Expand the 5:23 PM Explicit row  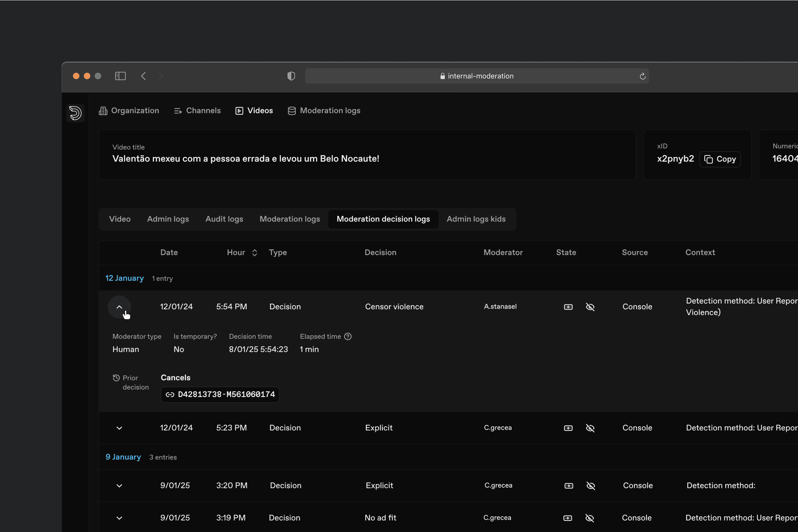click(119, 428)
